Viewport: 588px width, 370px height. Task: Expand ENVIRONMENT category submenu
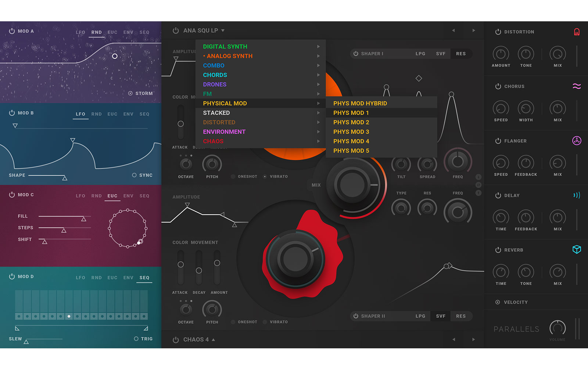[x=261, y=132]
